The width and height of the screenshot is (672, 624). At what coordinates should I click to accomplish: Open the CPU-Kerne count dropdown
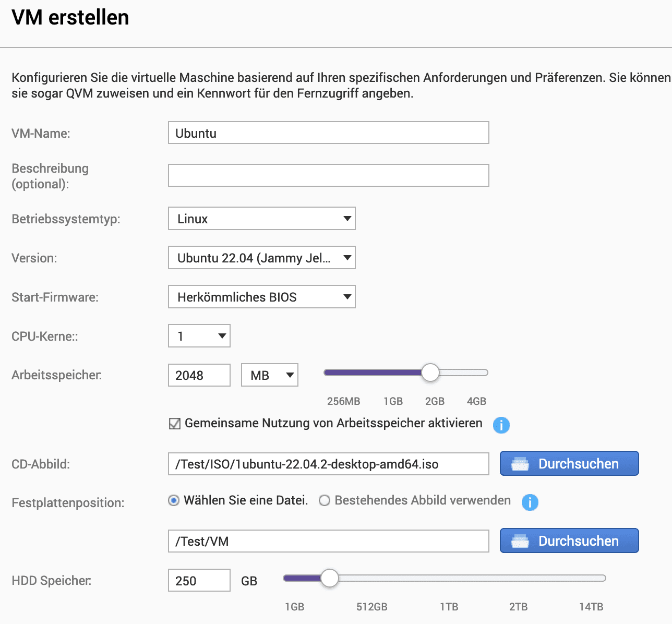[199, 336]
